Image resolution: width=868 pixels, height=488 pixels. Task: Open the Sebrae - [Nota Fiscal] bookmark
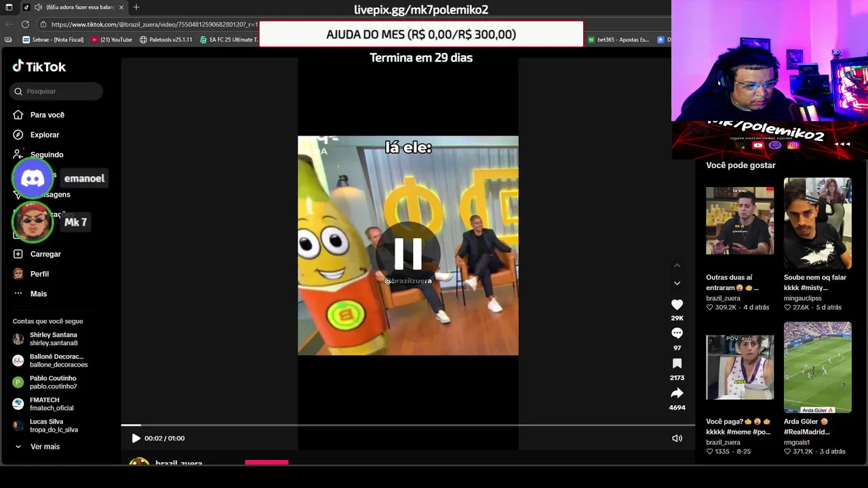coord(53,40)
